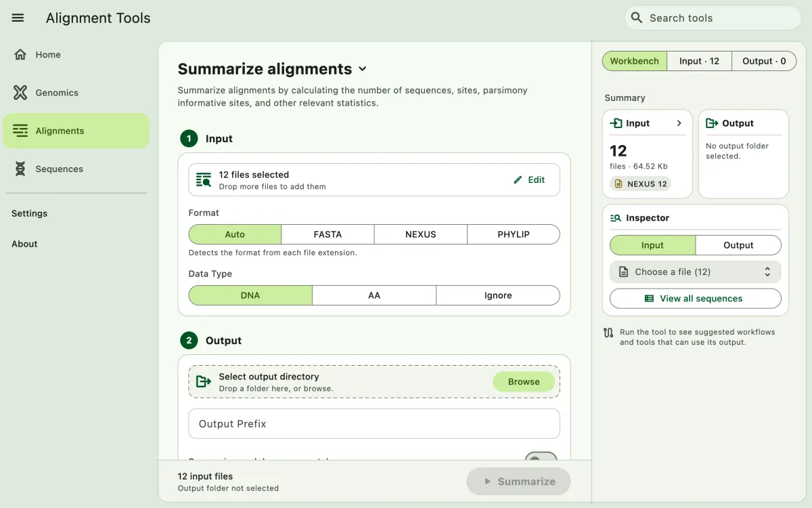Open About from sidebar

pos(24,244)
